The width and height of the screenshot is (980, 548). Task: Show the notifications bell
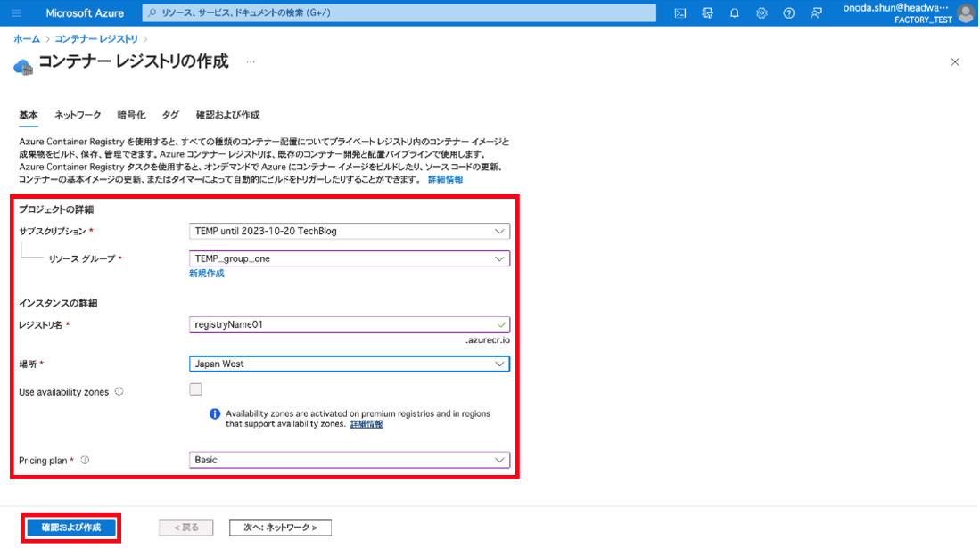coord(735,12)
